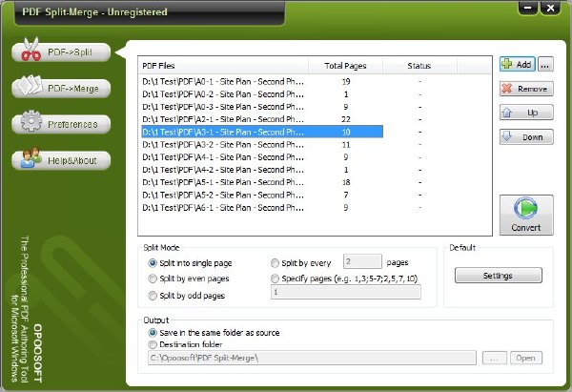Click page count 11 for A3-2 file
The width and height of the screenshot is (572, 392).
click(346, 145)
